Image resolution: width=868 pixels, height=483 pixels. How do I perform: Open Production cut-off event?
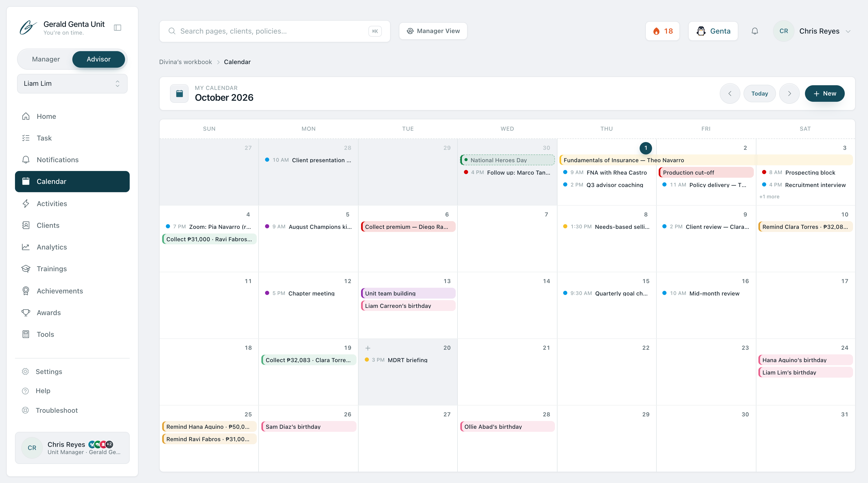(706, 173)
